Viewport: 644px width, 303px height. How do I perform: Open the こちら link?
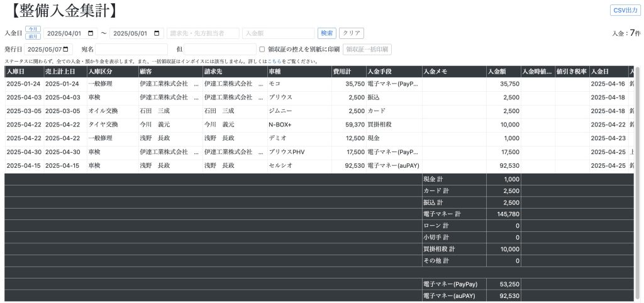point(274,62)
